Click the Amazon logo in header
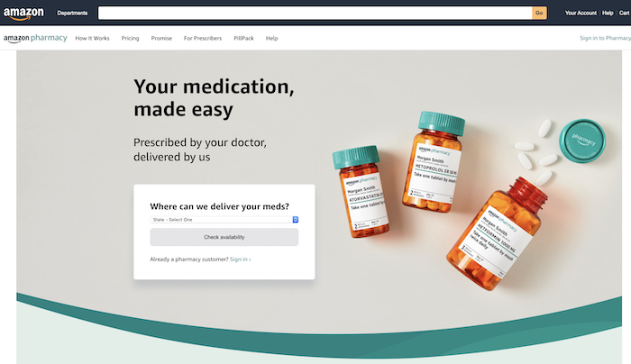 coord(23,14)
